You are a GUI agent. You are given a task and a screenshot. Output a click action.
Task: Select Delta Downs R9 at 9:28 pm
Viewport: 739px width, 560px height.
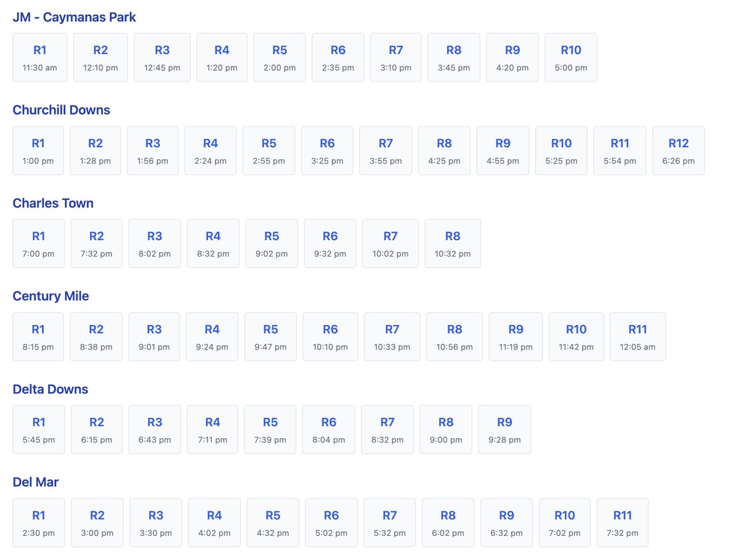504,430
